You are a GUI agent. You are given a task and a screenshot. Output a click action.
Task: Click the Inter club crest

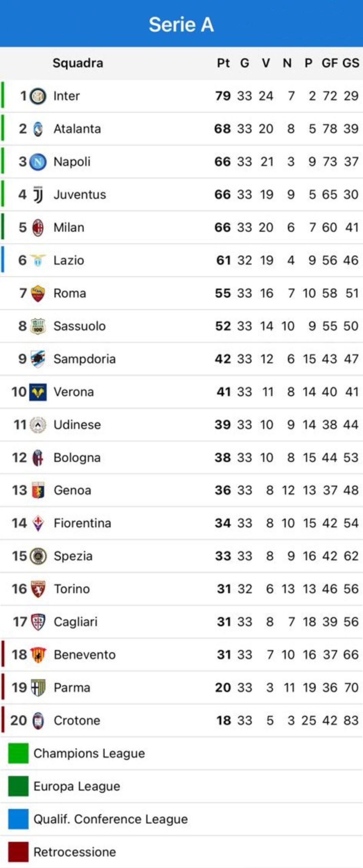(x=38, y=96)
